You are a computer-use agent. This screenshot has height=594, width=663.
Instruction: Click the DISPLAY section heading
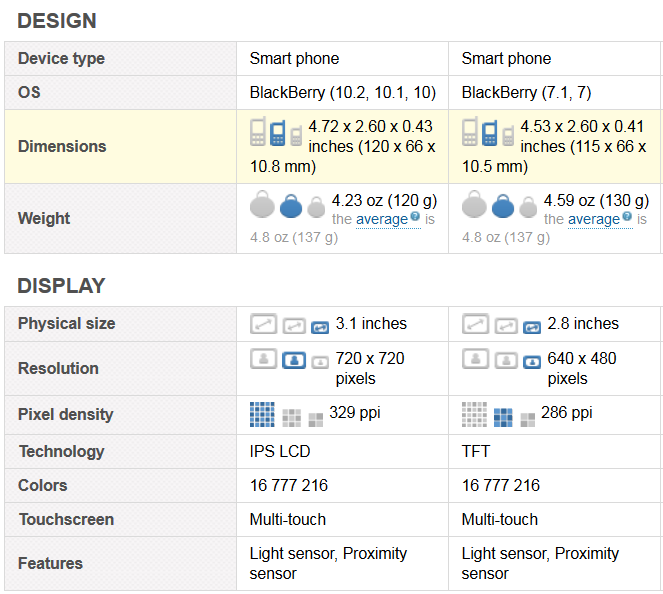coord(61,286)
